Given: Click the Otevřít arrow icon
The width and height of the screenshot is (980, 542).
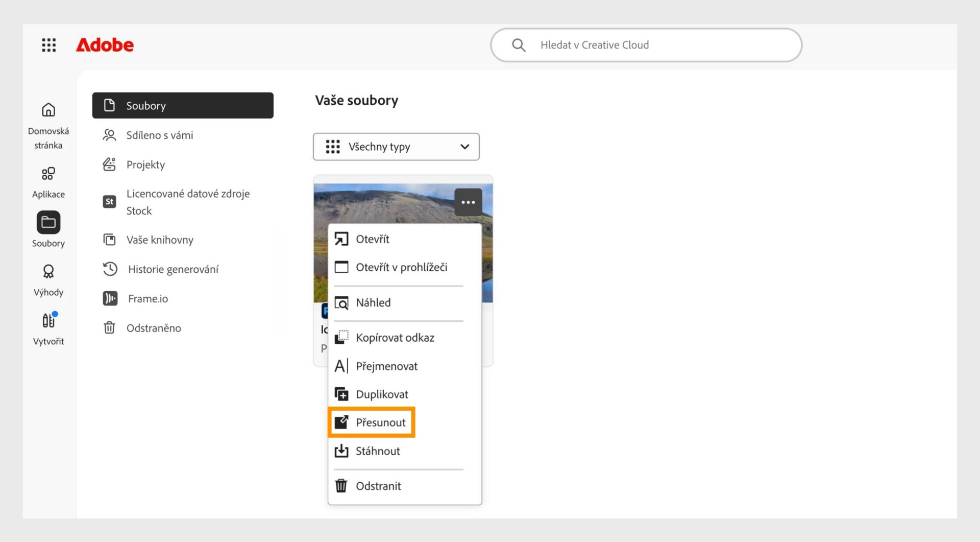Looking at the screenshot, I should 341,239.
